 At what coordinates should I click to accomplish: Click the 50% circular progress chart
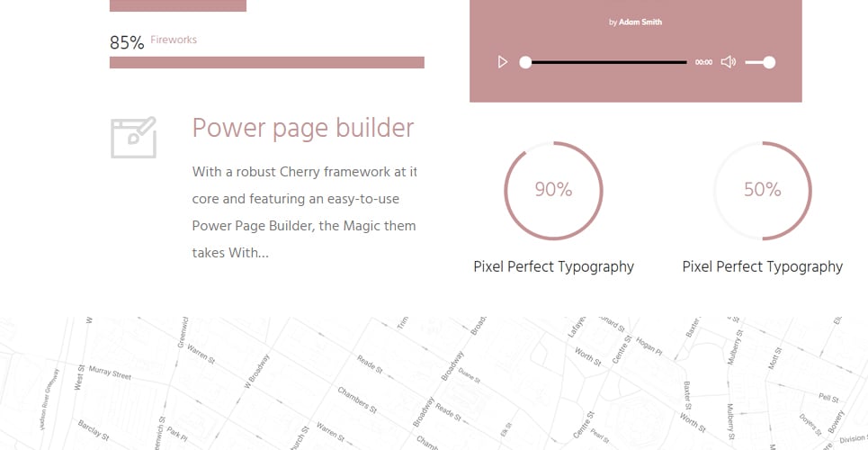click(x=762, y=191)
